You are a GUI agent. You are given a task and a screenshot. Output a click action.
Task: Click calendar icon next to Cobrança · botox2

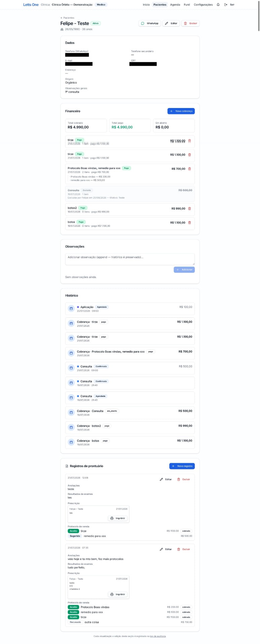tap(71, 427)
